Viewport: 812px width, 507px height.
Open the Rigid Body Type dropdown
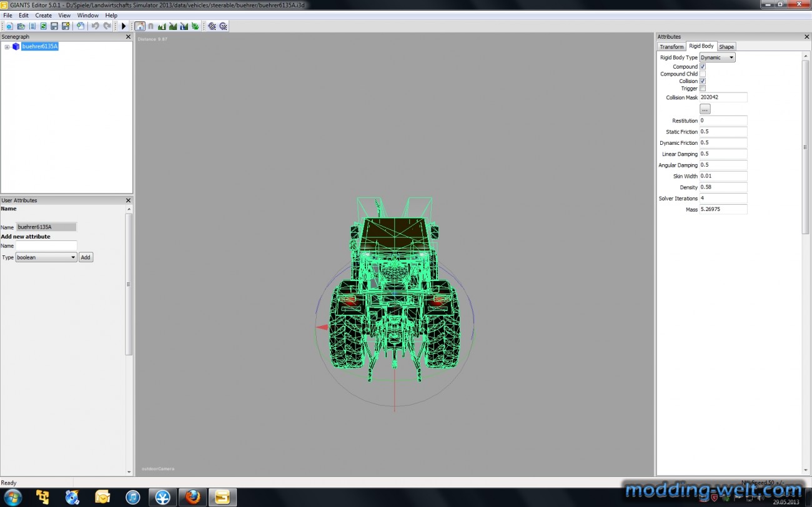[717, 57]
